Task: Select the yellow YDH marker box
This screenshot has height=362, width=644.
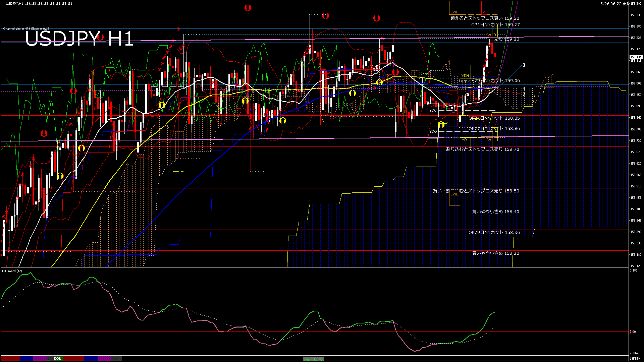Action: pyautogui.click(x=465, y=71)
